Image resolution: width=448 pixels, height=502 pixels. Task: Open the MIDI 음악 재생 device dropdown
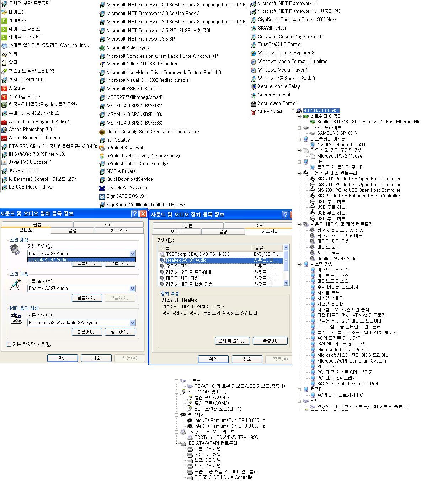point(132,323)
